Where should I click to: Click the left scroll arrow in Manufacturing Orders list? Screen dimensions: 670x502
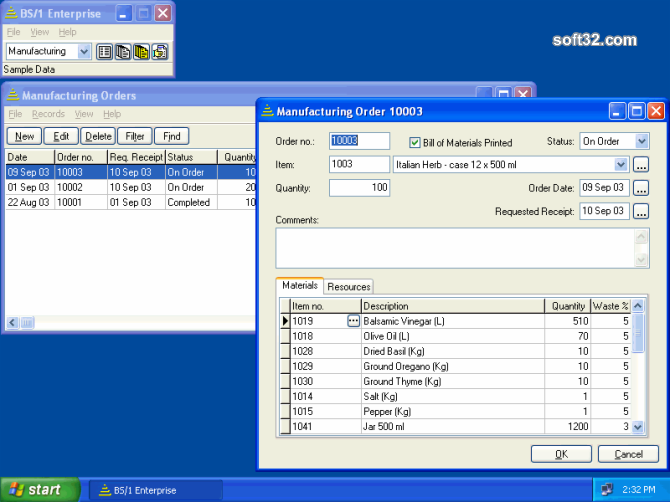tap(12, 323)
